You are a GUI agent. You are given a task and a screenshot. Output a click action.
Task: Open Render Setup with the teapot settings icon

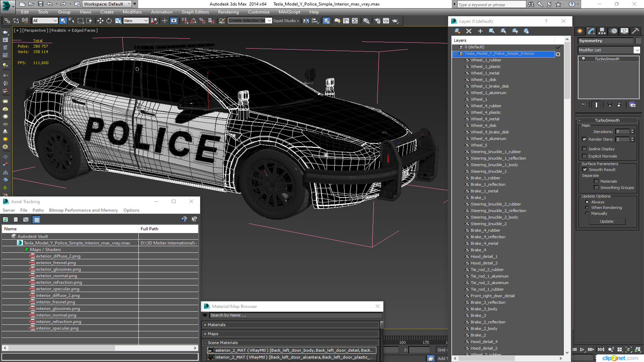[377, 21]
